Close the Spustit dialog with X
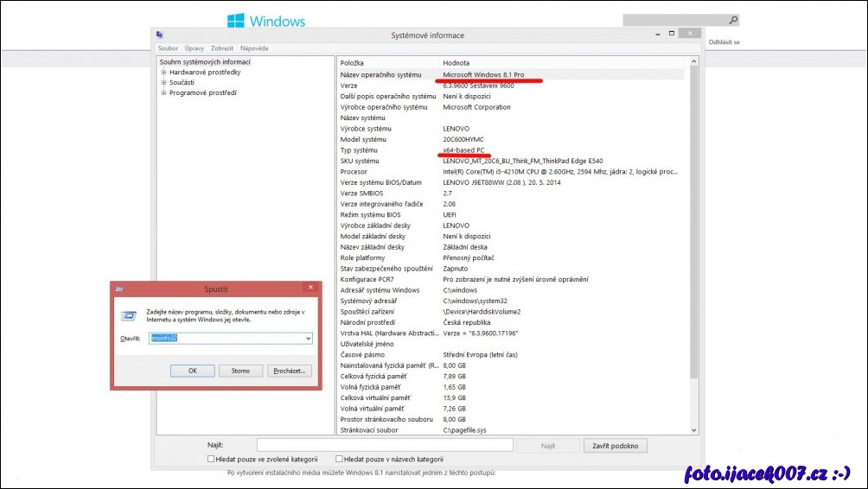 click(x=310, y=288)
